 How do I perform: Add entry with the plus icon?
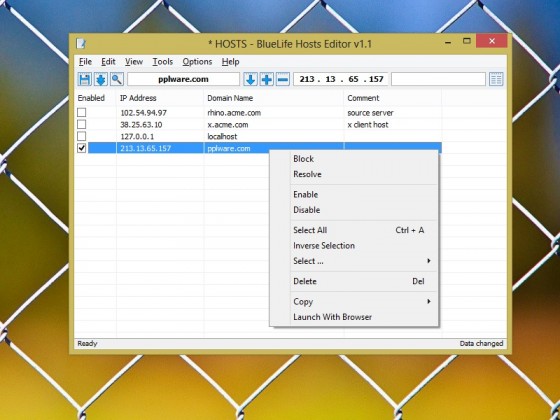266,79
